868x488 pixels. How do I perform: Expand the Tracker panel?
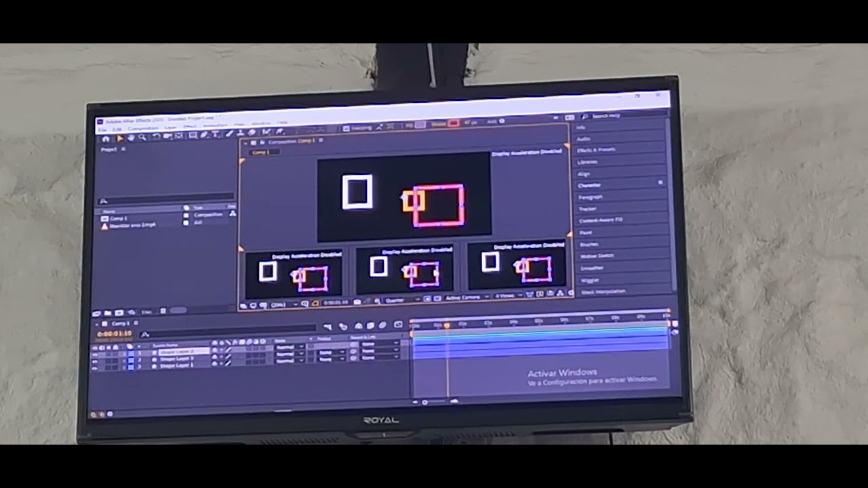[587, 209]
